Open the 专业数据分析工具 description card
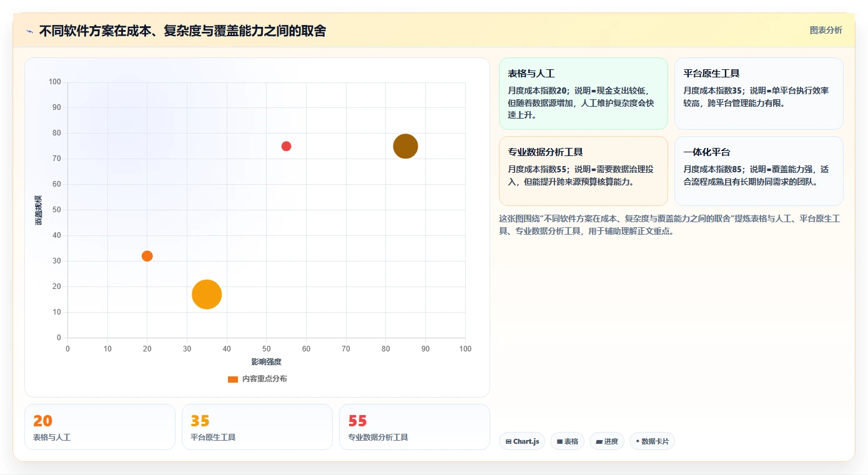The height and width of the screenshot is (475, 868). pos(583,170)
